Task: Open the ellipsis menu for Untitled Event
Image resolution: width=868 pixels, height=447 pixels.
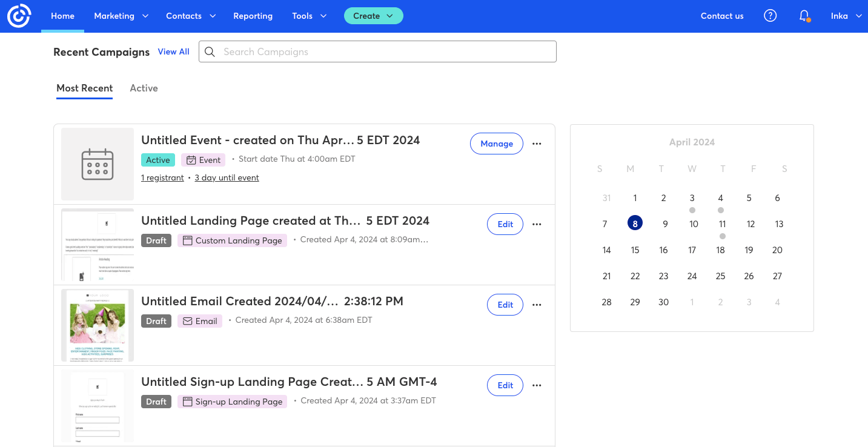Action: click(x=537, y=144)
